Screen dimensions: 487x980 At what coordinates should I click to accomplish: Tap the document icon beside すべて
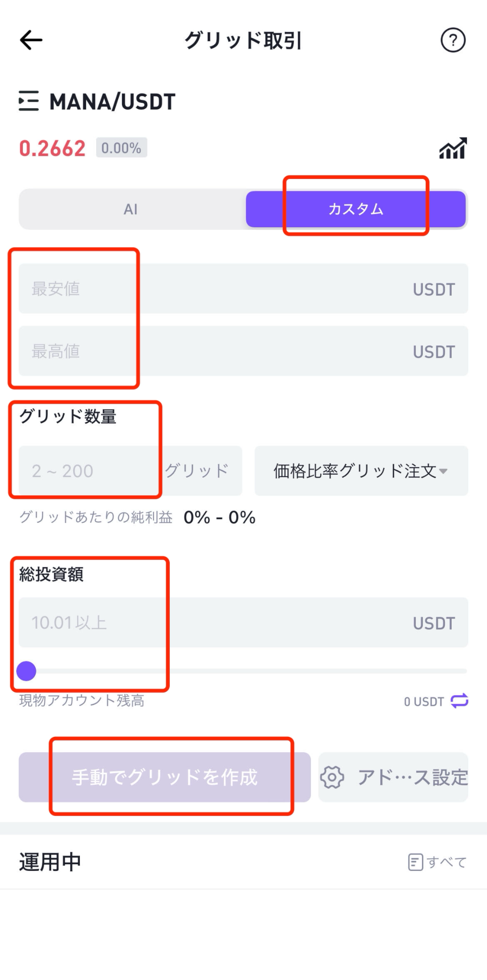pos(415,862)
